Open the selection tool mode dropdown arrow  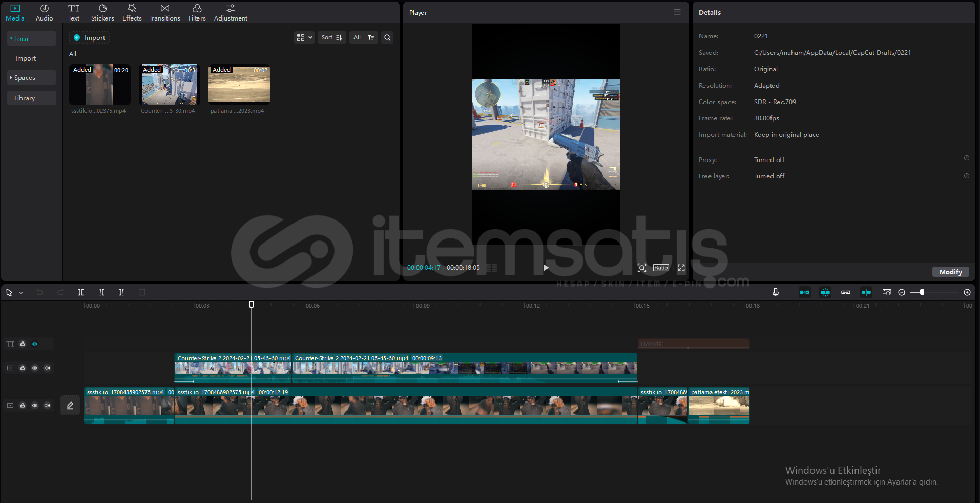21,293
